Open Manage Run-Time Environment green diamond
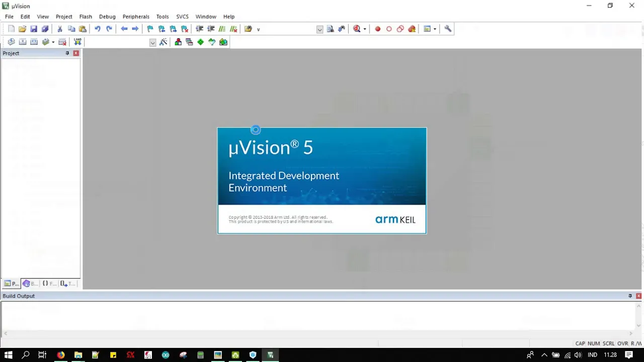The image size is (644, 362). [201, 42]
